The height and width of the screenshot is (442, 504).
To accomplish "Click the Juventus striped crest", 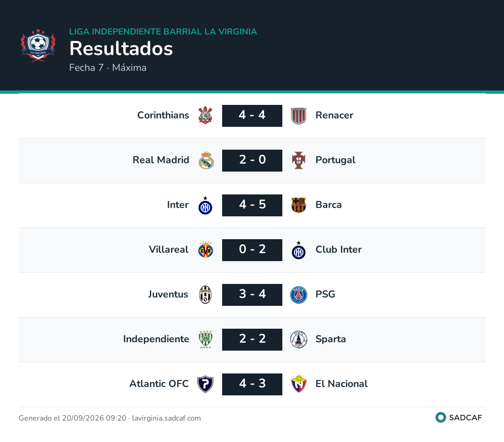I will pyautogui.click(x=205, y=295).
